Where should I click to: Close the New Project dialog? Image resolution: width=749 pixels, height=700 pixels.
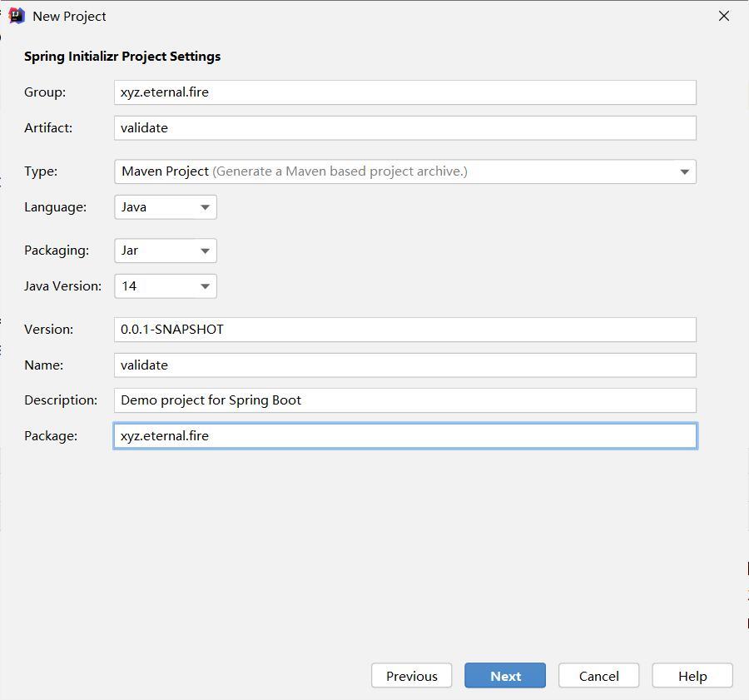(724, 16)
